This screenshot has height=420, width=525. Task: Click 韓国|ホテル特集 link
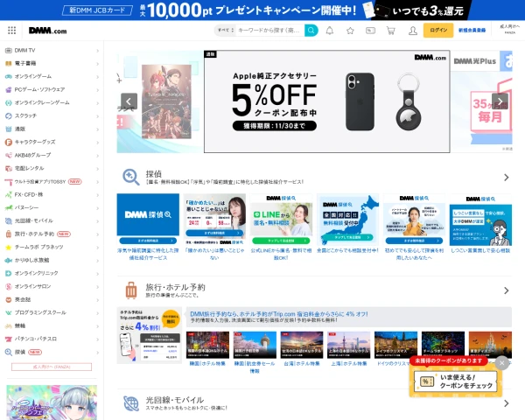pos(207,363)
